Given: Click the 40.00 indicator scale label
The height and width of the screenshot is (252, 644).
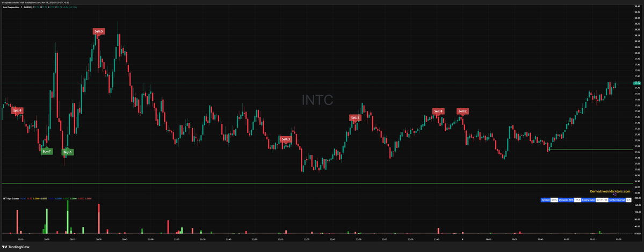Looking at the screenshot, I should tap(638, 226).
